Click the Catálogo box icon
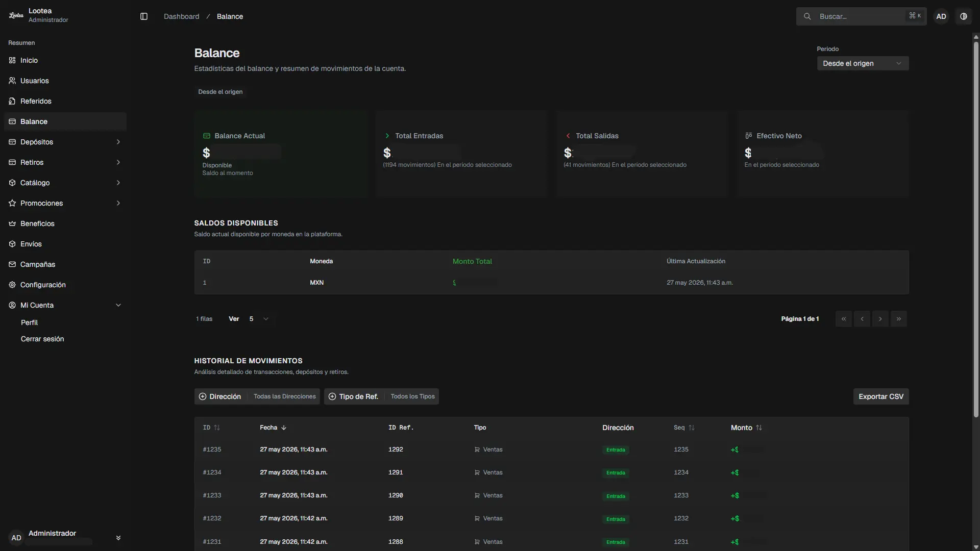The image size is (980, 551). tap(12, 183)
